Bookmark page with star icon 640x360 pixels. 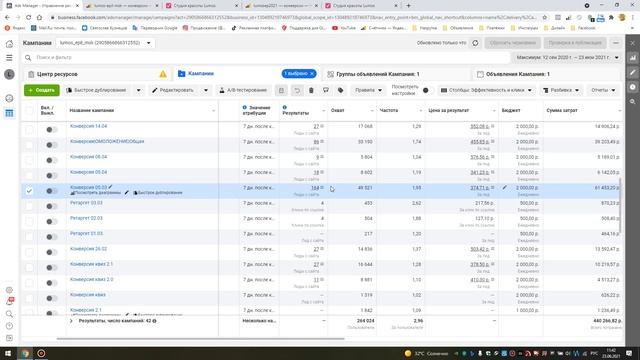(x=544, y=18)
